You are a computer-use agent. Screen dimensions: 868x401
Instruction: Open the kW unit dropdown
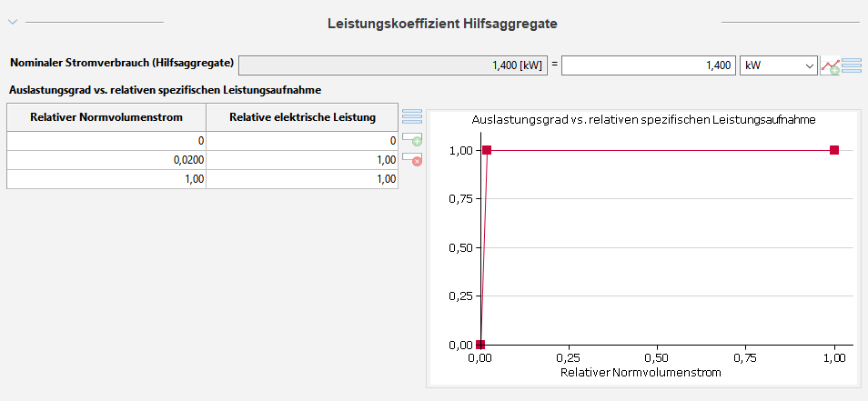pyautogui.click(x=779, y=65)
